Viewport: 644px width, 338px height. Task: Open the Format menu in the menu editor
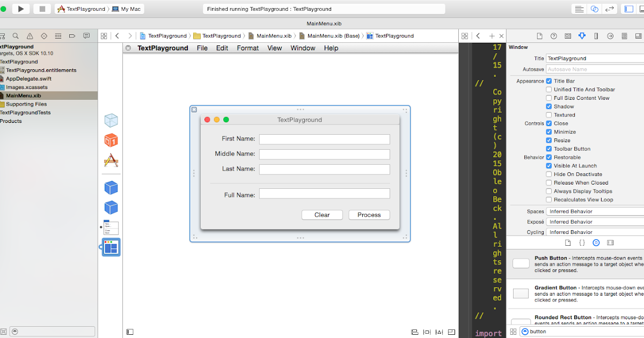[247, 48]
